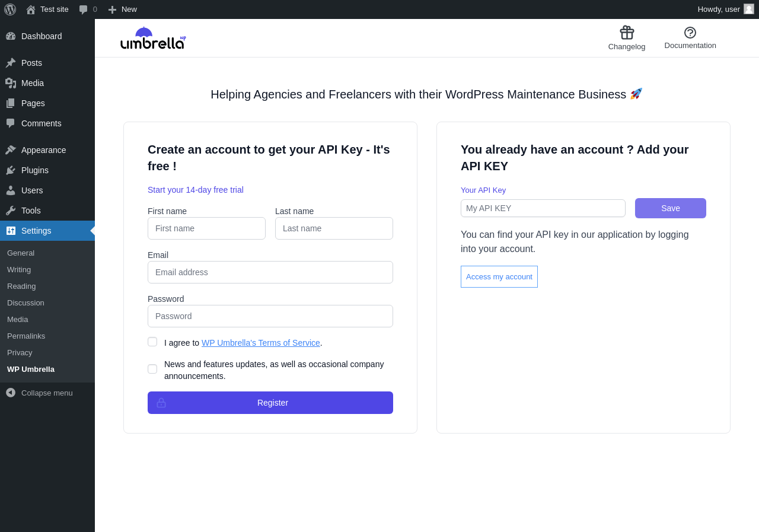The image size is (759, 532).
Task: Save the API key
Action: tap(671, 208)
